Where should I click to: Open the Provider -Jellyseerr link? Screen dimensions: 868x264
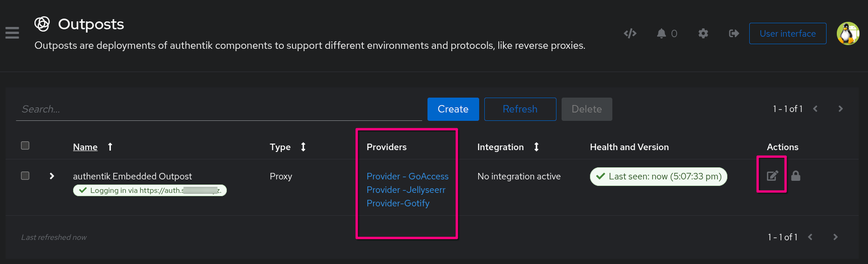tap(406, 190)
